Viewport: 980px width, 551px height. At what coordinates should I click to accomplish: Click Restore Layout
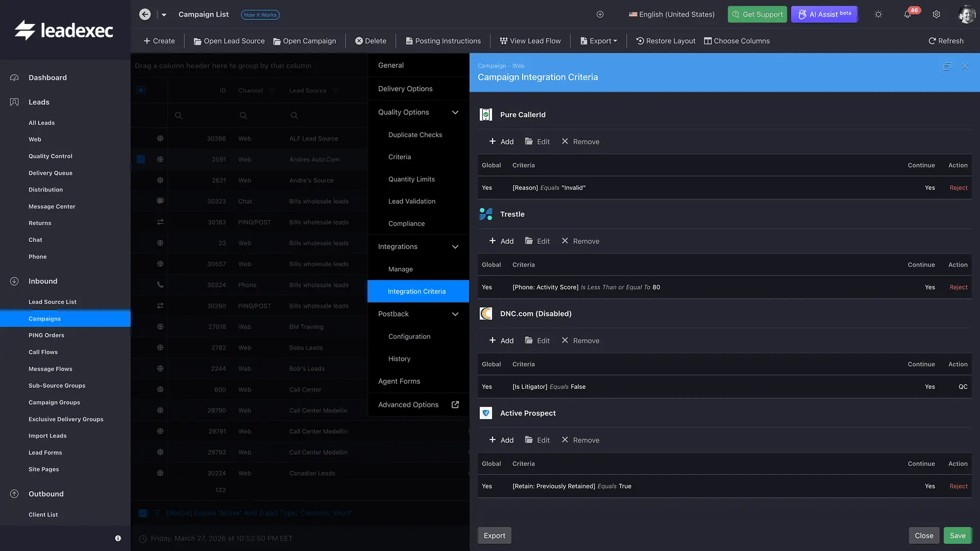[x=666, y=41]
